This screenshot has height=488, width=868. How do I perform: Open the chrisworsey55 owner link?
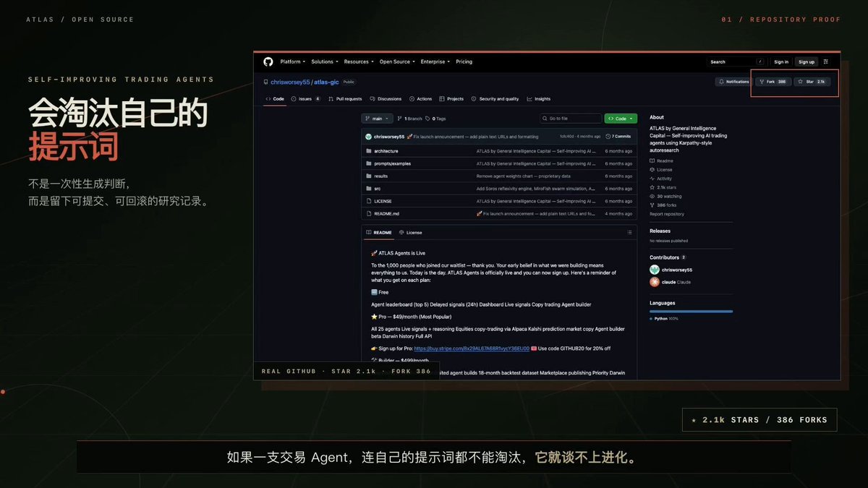click(x=291, y=82)
